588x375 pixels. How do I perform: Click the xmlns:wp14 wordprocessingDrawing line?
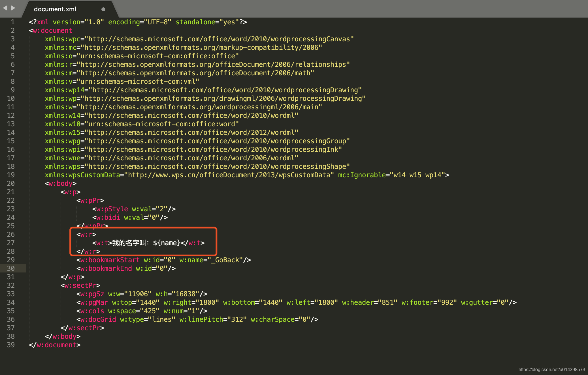point(203,90)
